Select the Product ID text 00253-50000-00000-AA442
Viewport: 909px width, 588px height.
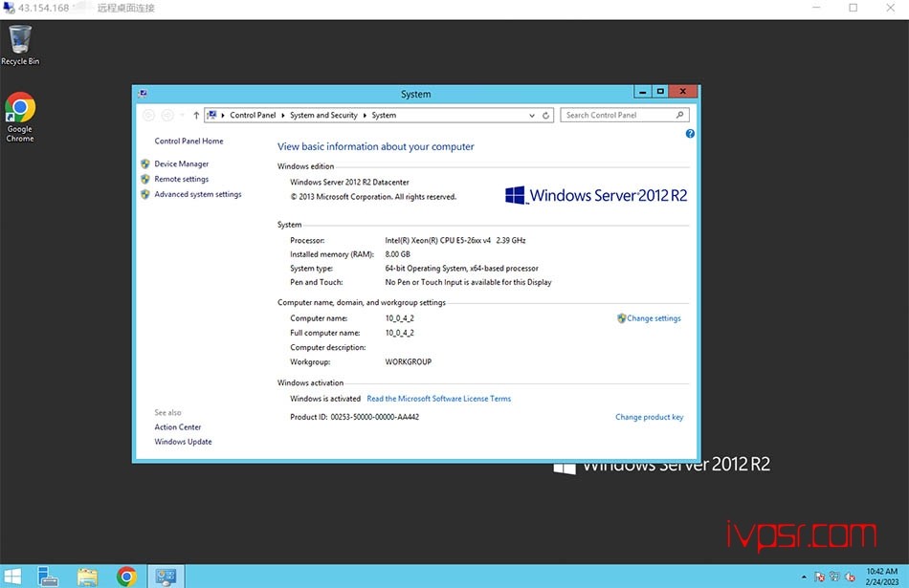374,417
